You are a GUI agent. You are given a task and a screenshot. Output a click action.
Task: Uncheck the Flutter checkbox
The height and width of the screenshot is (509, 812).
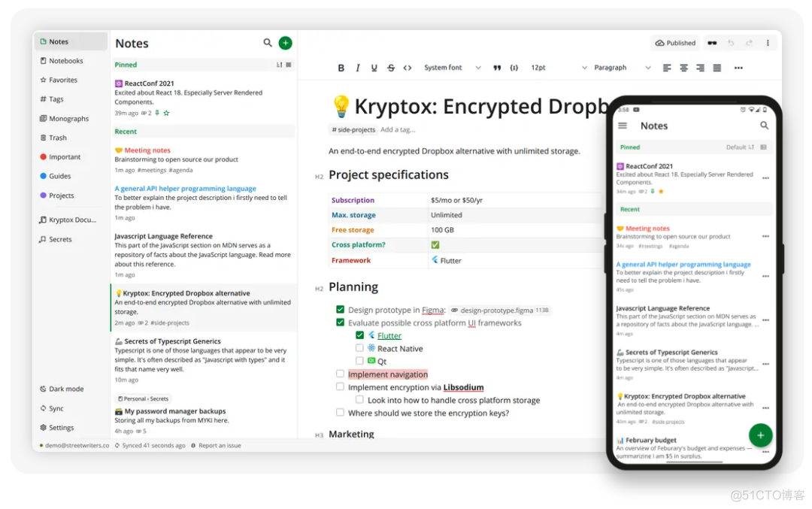tap(359, 335)
